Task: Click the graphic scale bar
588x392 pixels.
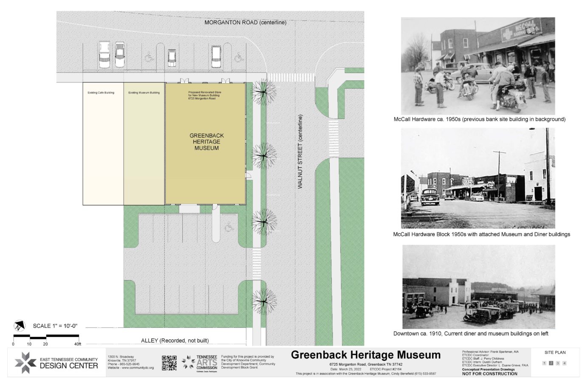Action: (46, 336)
